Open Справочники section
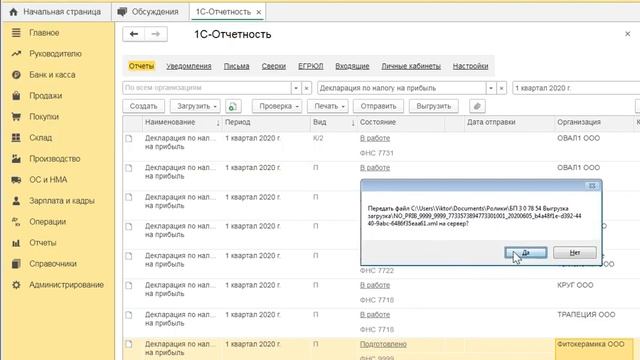Screen dimensions: 640x360 click(53, 264)
